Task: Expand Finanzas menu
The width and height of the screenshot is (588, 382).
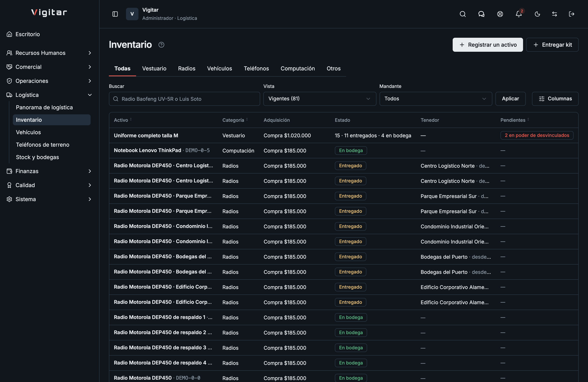Action: coord(49,171)
